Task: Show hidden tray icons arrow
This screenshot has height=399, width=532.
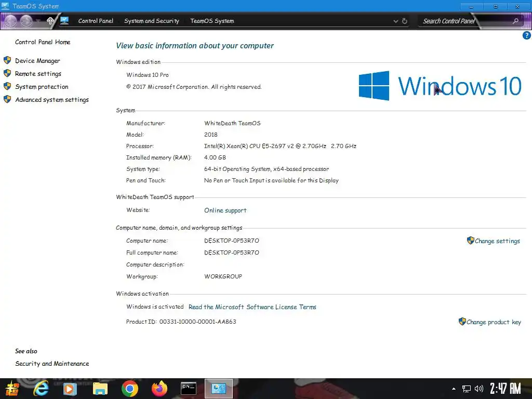Action: (x=454, y=389)
